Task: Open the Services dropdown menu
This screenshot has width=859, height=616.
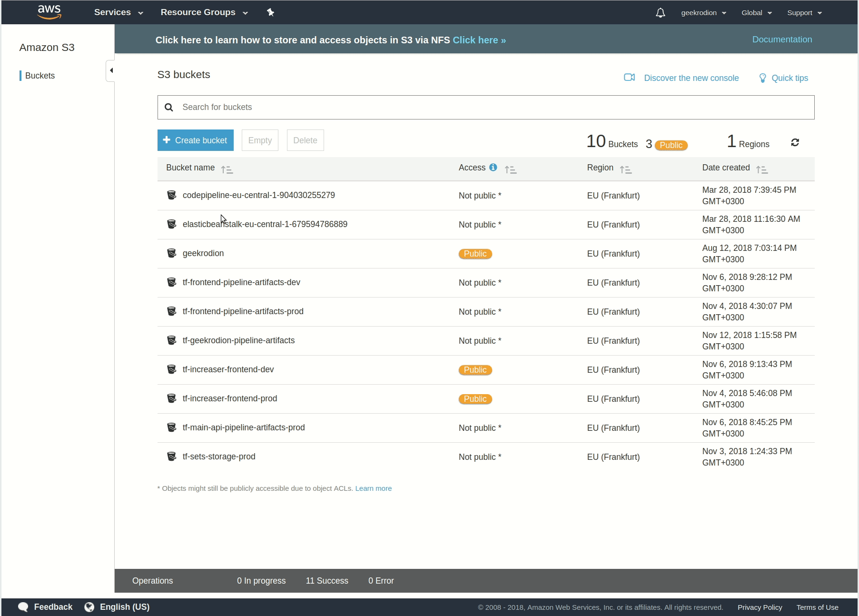Action: pyautogui.click(x=118, y=12)
